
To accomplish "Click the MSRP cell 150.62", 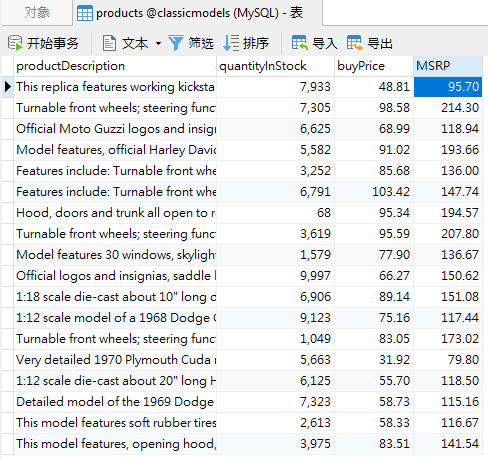I will [448, 276].
